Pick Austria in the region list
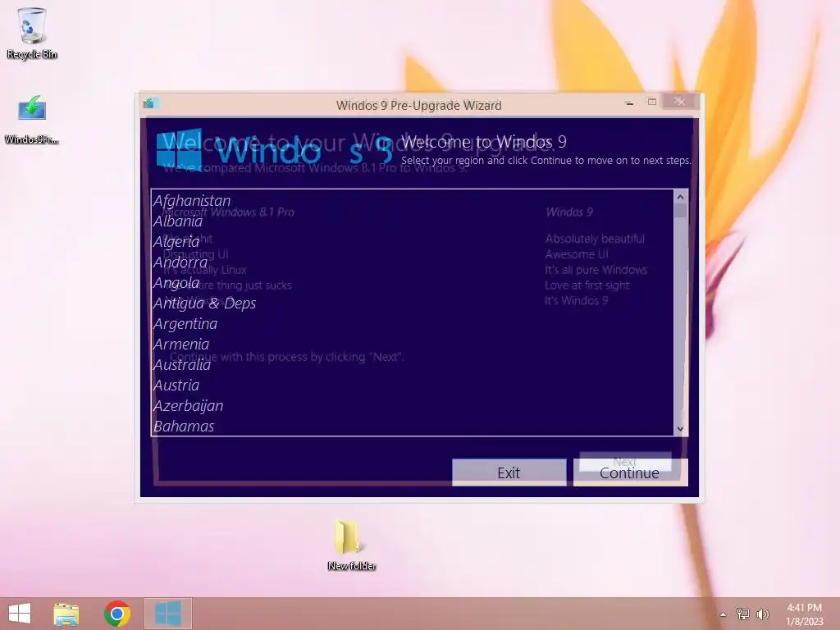Image resolution: width=840 pixels, height=630 pixels. [x=412, y=385]
